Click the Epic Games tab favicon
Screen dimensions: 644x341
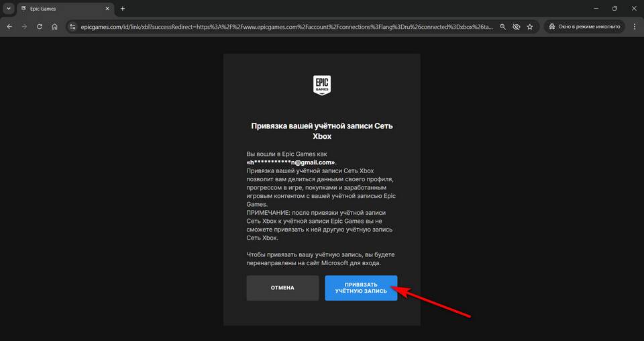(23, 9)
